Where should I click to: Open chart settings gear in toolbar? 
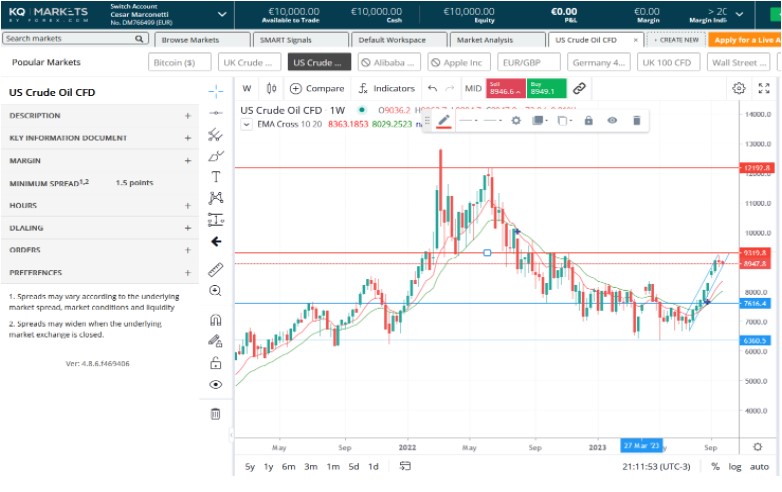click(739, 88)
